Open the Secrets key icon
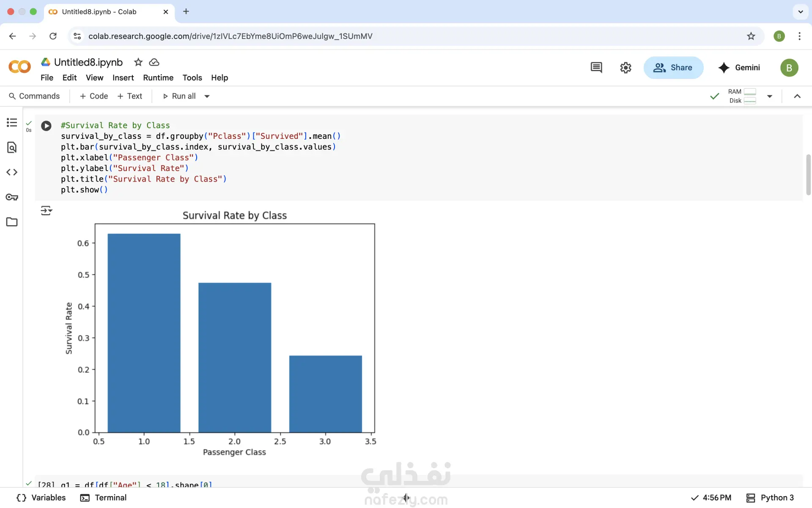 point(12,197)
